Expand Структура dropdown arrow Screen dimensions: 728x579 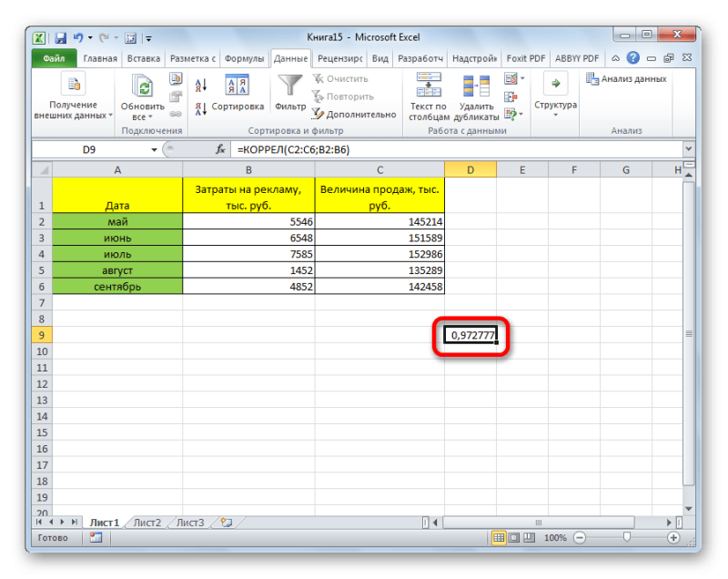coord(555,115)
